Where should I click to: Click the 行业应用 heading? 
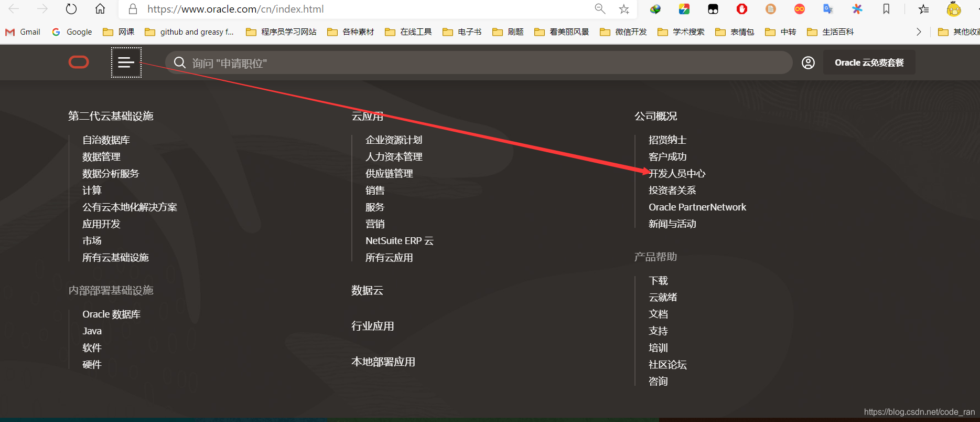(x=372, y=326)
